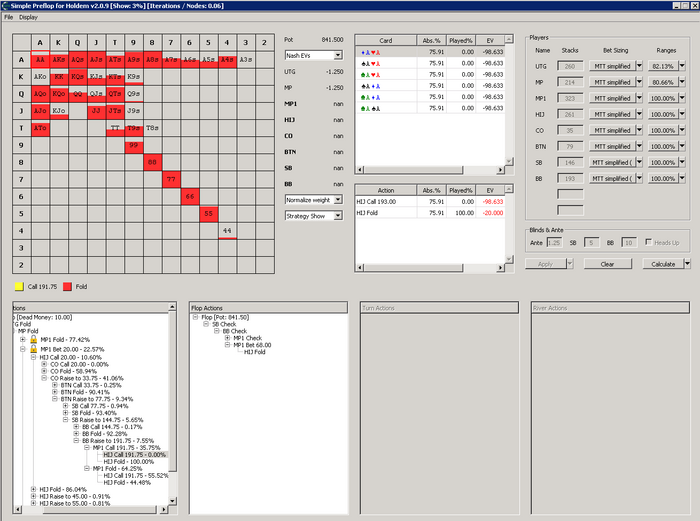The height and width of the screenshot is (521, 700).
Task: Click the actions tree scroll-right arrow
Action: (164, 509)
